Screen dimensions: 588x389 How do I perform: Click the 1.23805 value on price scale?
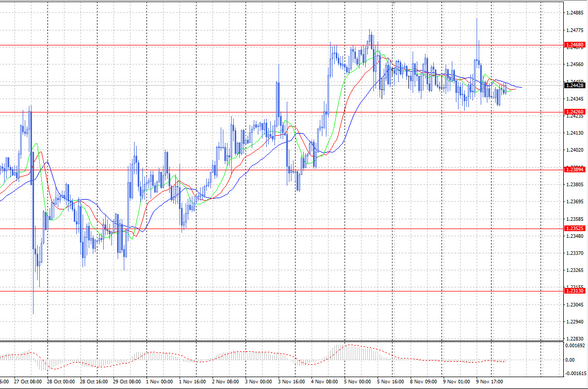coord(575,185)
